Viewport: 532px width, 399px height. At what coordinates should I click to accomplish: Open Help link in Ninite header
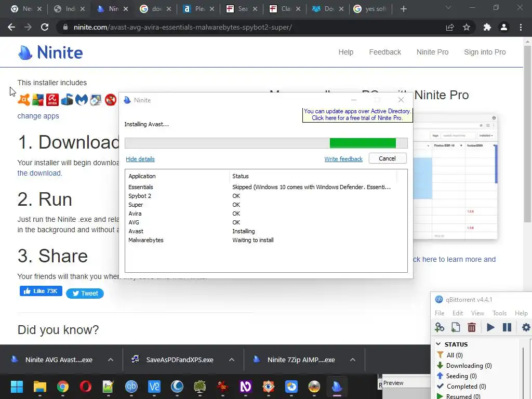345,52
